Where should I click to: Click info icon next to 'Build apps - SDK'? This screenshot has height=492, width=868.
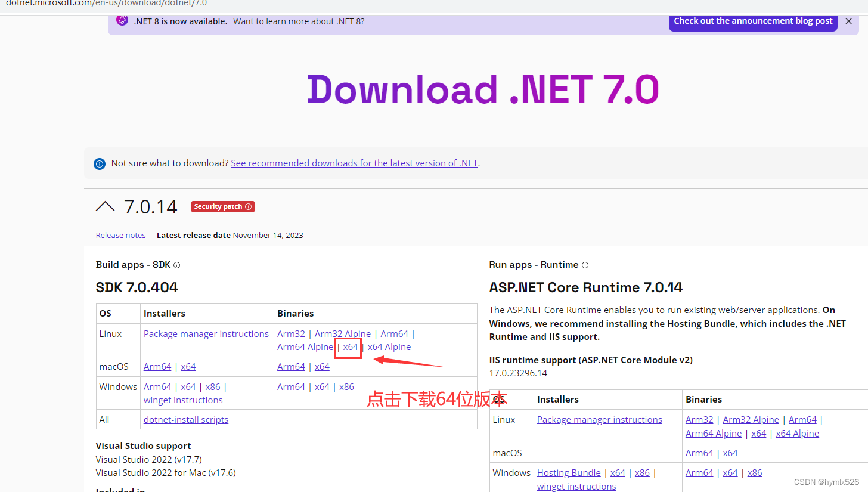pyautogui.click(x=176, y=265)
